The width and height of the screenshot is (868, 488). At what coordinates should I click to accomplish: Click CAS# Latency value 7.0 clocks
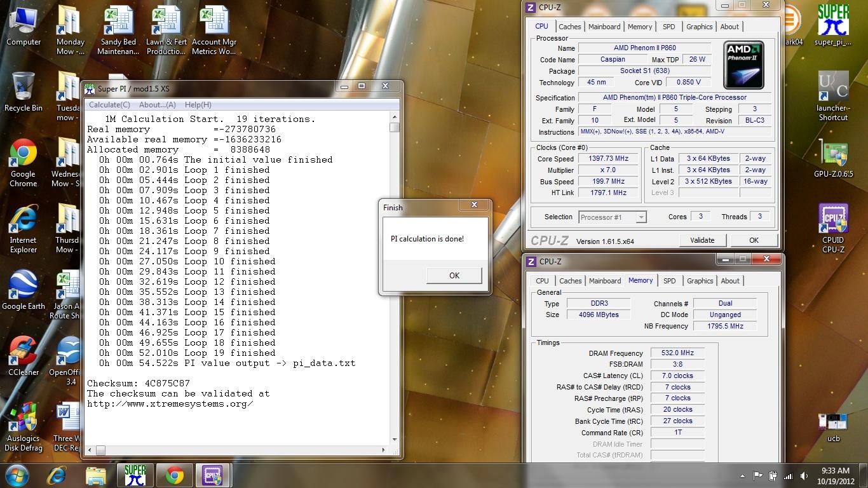point(677,376)
